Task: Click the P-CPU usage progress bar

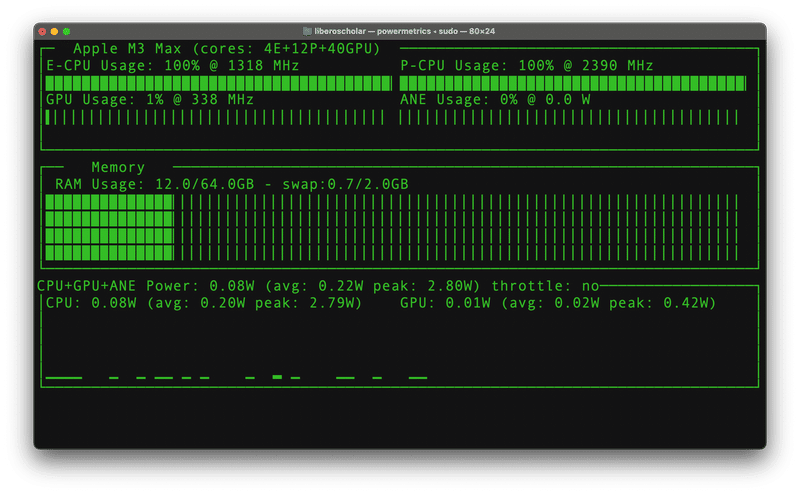Action: tap(572, 83)
